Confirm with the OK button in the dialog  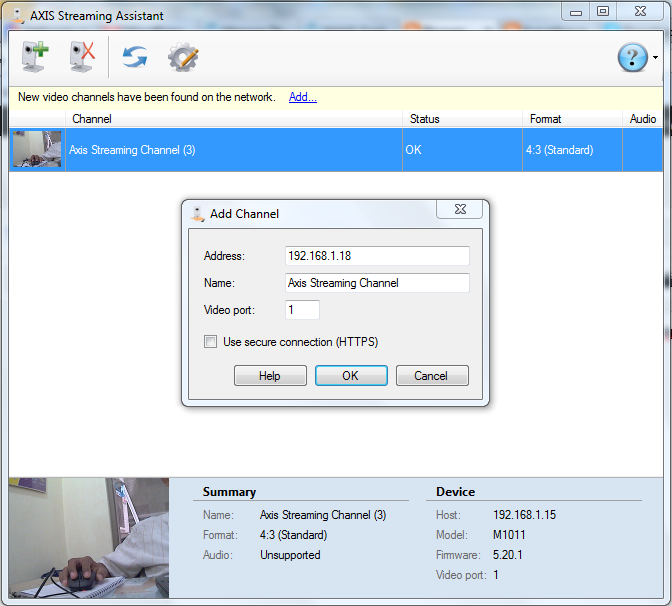tap(351, 376)
